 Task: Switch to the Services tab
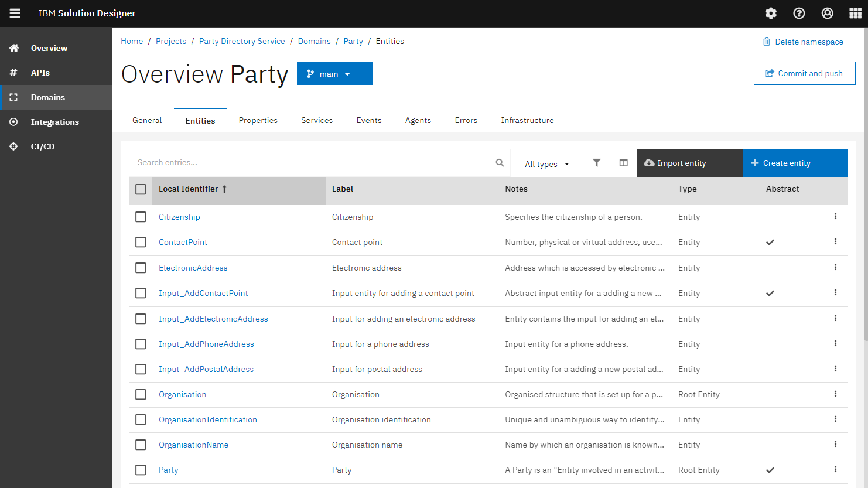(317, 120)
